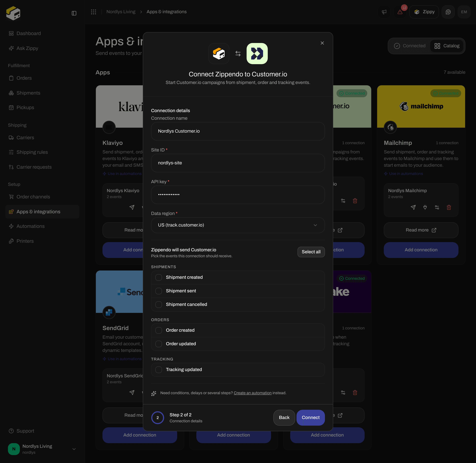Collapse the sidebar panel icon

(74, 13)
